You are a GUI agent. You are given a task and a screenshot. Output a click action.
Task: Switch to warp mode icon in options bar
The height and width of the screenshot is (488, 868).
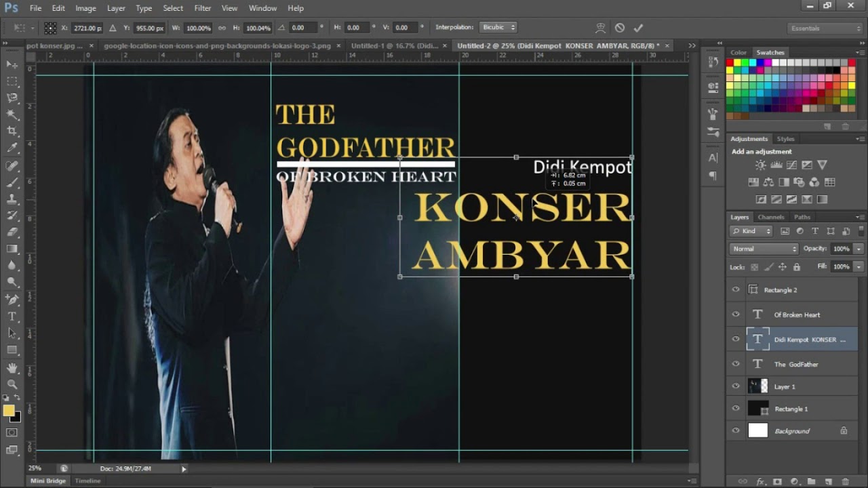pos(600,28)
